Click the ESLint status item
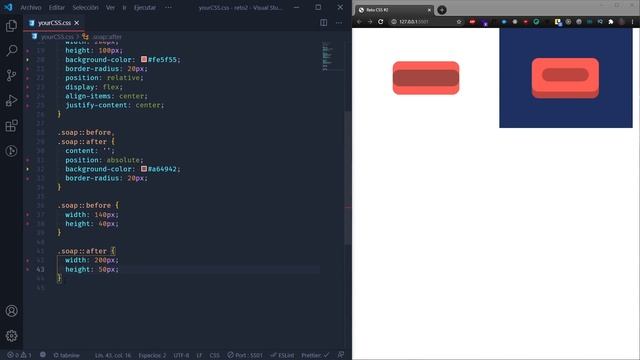 click(x=282, y=355)
